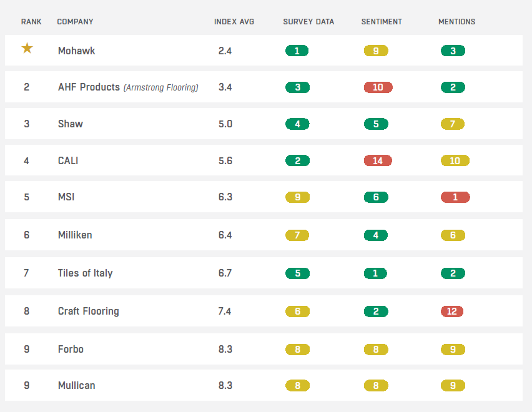The width and height of the screenshot is (532, 412).
Task: Click Mohawk's green survey data badge
Action: tap(297, 51)
